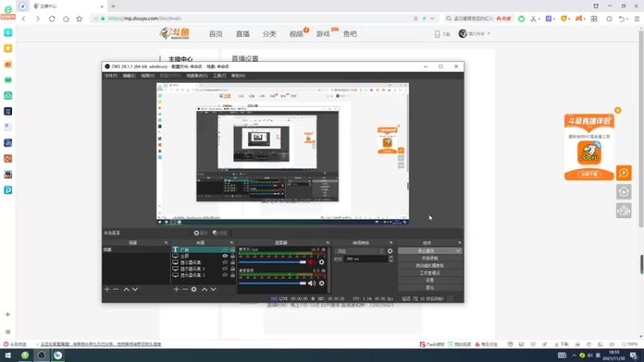Open the scene transitions dock menu arrow

pos(390,243)
